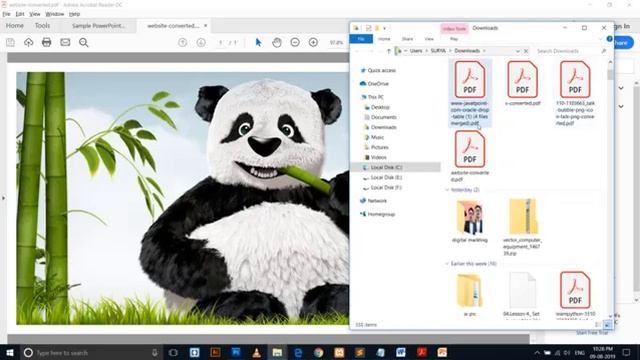640x360 pixels.
Task: Select This PC in navigation pane
Action: tap(376, 97)
